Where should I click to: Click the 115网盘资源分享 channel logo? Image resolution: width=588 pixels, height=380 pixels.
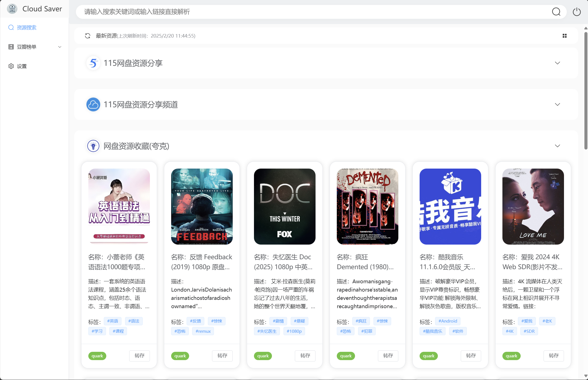[x=93, y=63]
